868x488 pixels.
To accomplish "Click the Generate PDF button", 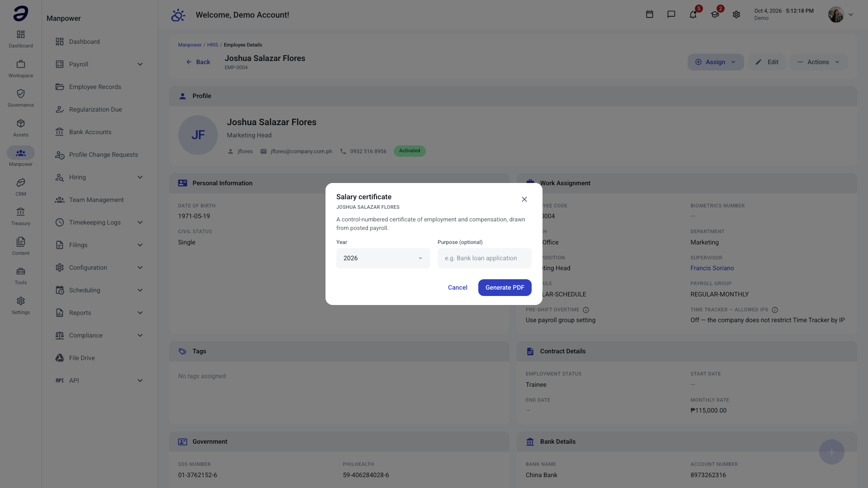I will point(505,287).
